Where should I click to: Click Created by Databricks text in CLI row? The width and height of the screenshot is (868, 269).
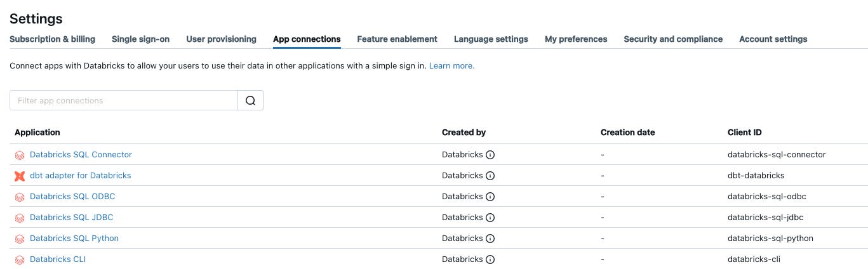(462, 259)
